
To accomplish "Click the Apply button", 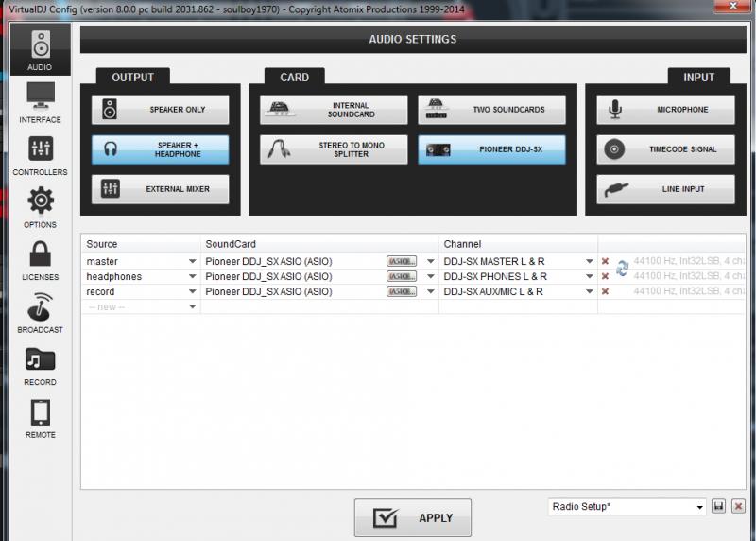I will pyautogui.click(x=413, y=518).
